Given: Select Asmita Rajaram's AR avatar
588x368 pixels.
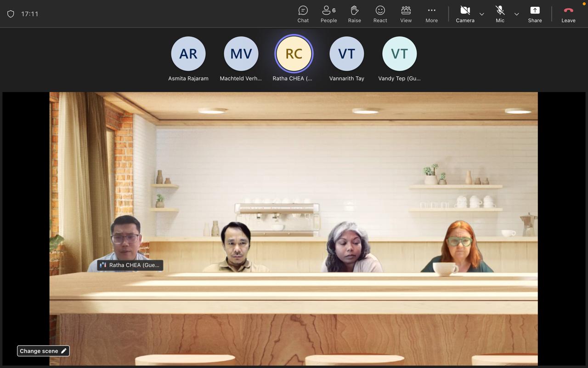Looking at the screenshot, I should [188, 54].
